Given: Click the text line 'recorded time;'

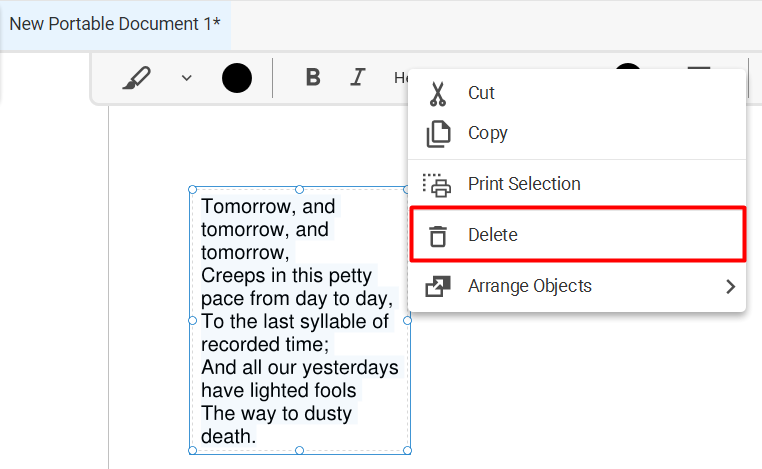Looking at the screenshot, I should tap(265, 345).
